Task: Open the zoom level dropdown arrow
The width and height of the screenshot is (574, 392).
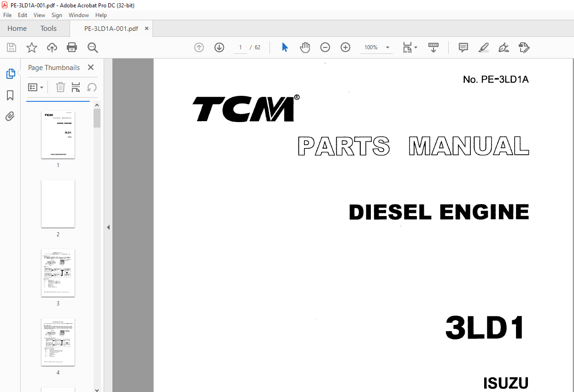Action: coord(387,47)
